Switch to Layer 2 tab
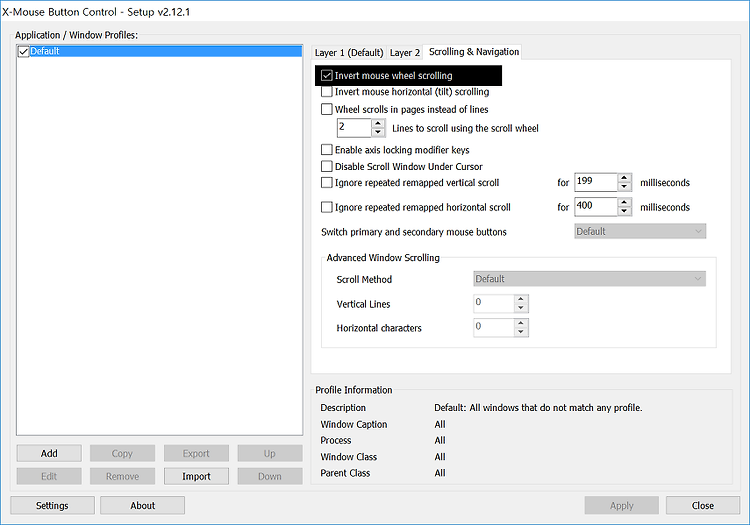 405,53
